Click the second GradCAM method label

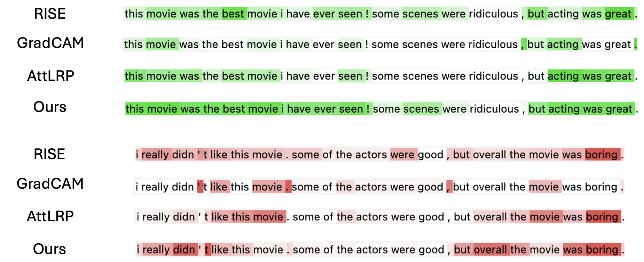point(50,183)
